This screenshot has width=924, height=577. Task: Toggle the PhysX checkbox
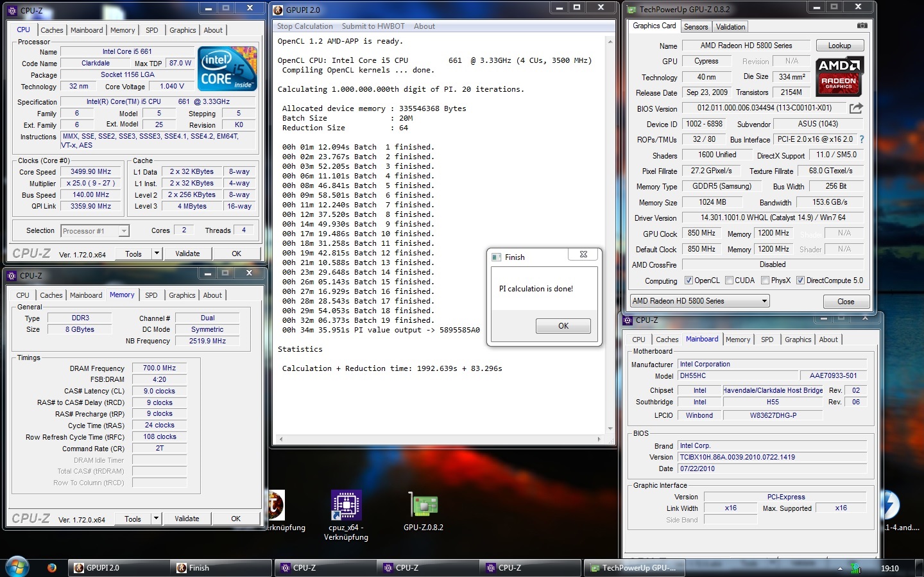tap(765, 280)
